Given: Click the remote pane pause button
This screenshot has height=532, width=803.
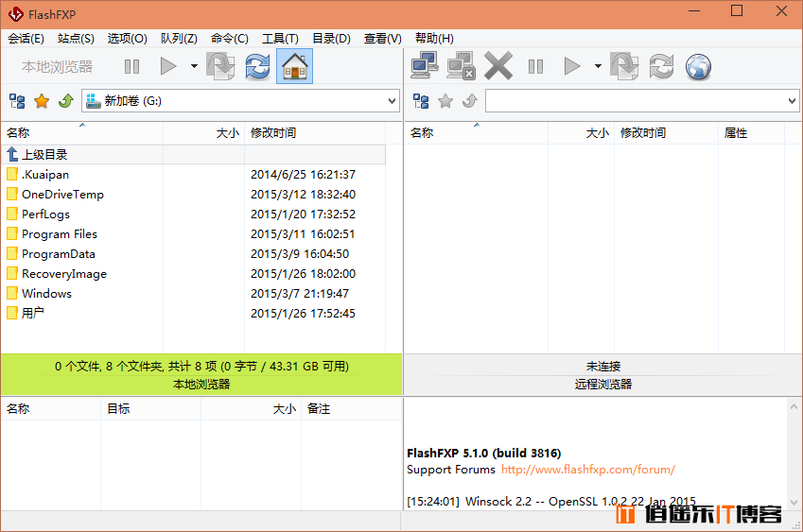Looking at the screenshot, I should (535, 66).
